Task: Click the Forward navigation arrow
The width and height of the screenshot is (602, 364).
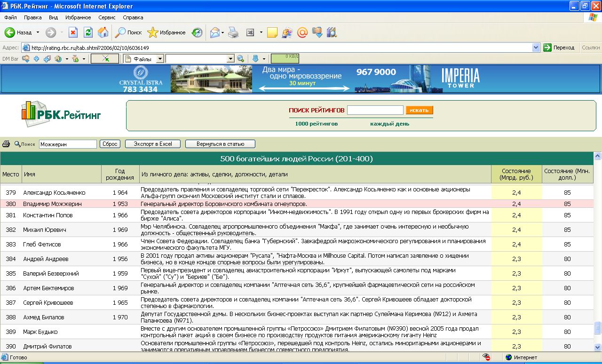Action: coord(51,32)
